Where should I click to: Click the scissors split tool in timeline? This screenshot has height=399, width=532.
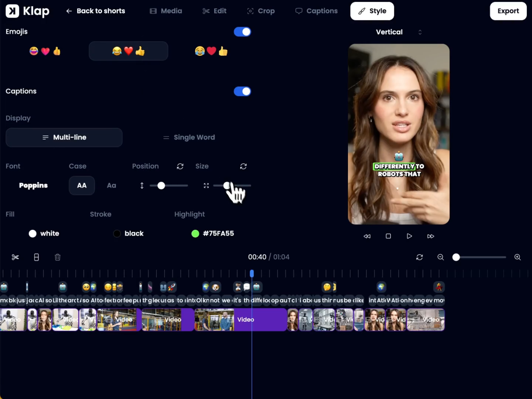(x=15, y=257)
